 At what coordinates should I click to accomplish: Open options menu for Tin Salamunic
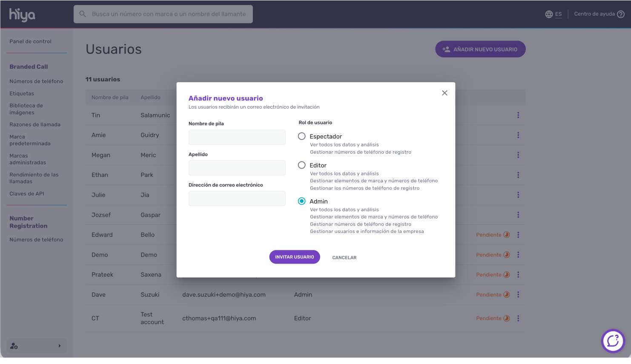click(x=518, y=115)
